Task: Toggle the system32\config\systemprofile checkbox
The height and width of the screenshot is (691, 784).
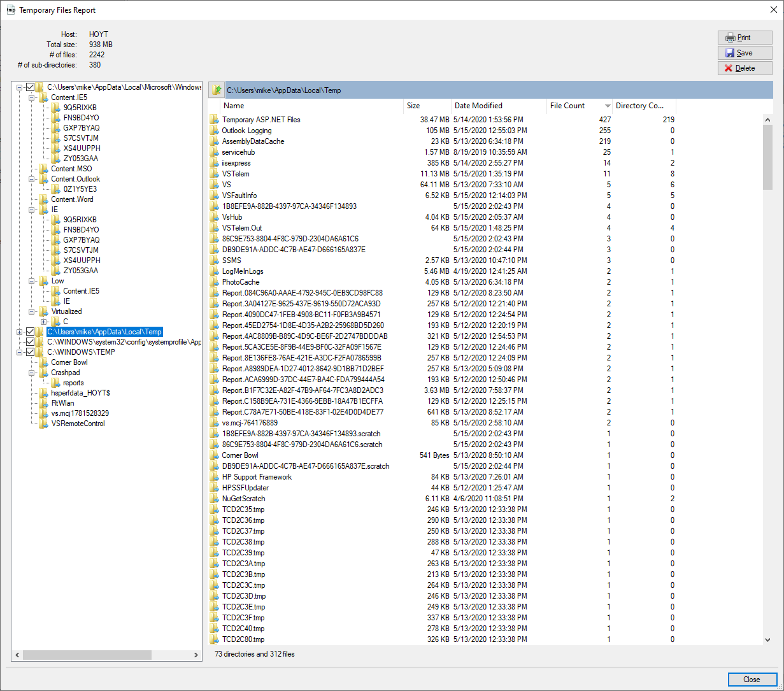Action: (30, 342)
